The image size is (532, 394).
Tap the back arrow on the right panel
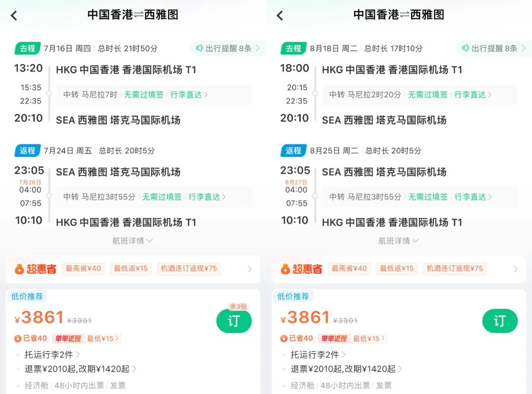[280, 15]
